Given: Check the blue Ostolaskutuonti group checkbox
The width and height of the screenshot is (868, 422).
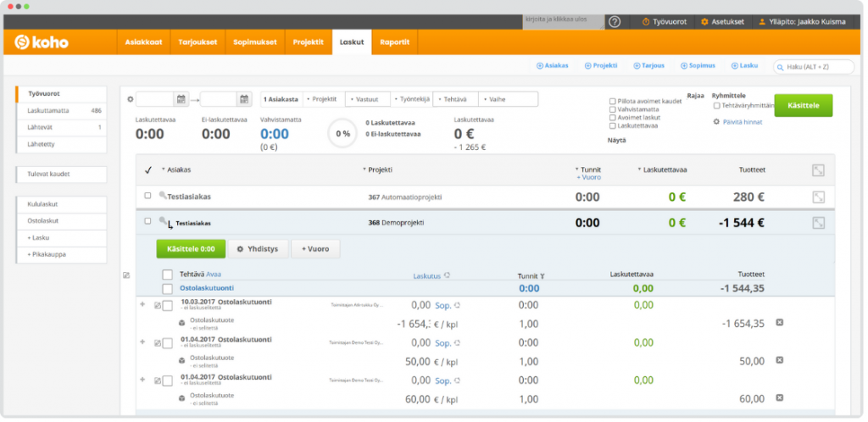Looking at the screenshot, I should click(167, 289).
